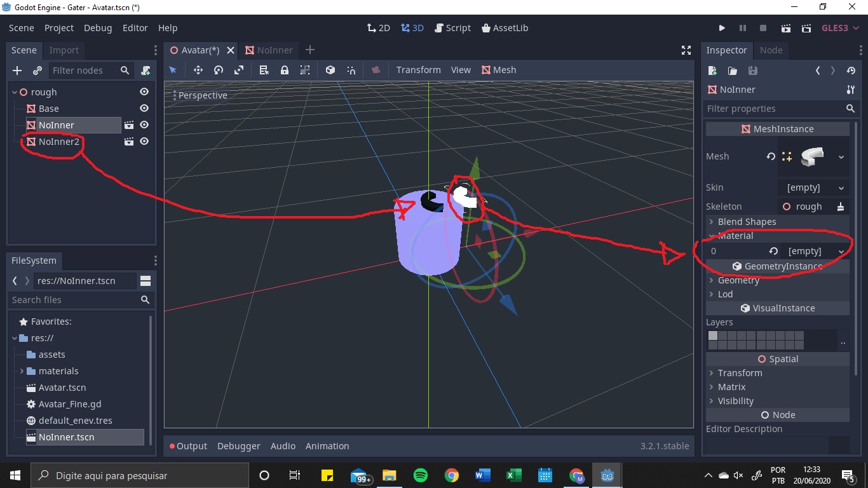The image size is (868, 488).
Task: Click the Filter properties search field
Action: (769, 109)
